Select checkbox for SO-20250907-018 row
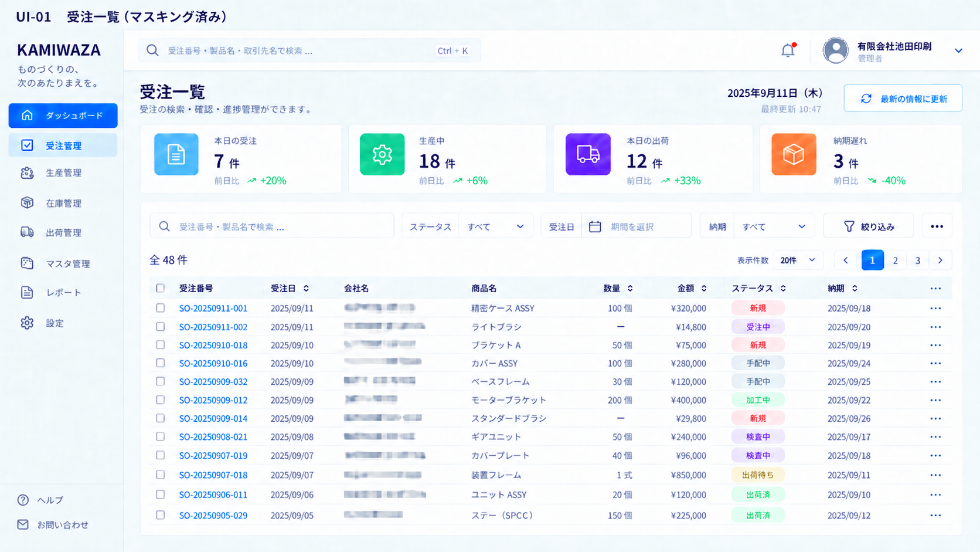Screen dimensions: 980x552 [160, 475]
